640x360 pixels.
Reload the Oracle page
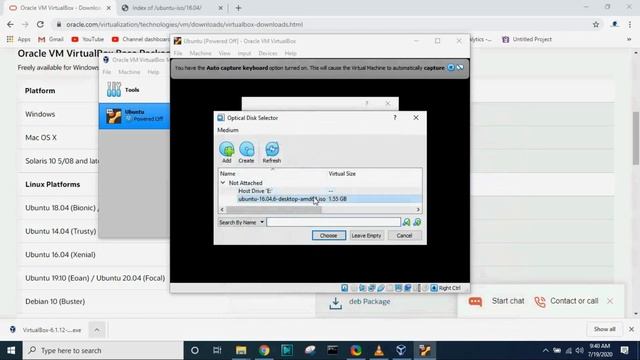(x=40, y=24)
